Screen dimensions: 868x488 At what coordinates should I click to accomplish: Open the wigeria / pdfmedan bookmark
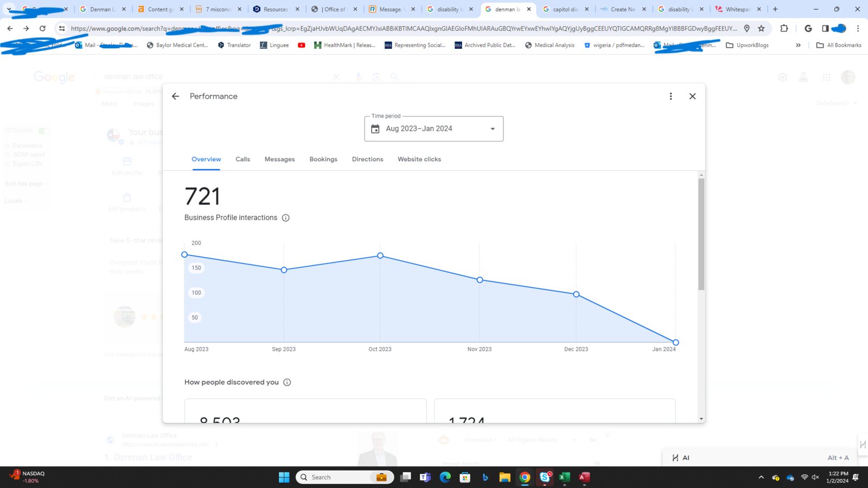coord(614,45)
